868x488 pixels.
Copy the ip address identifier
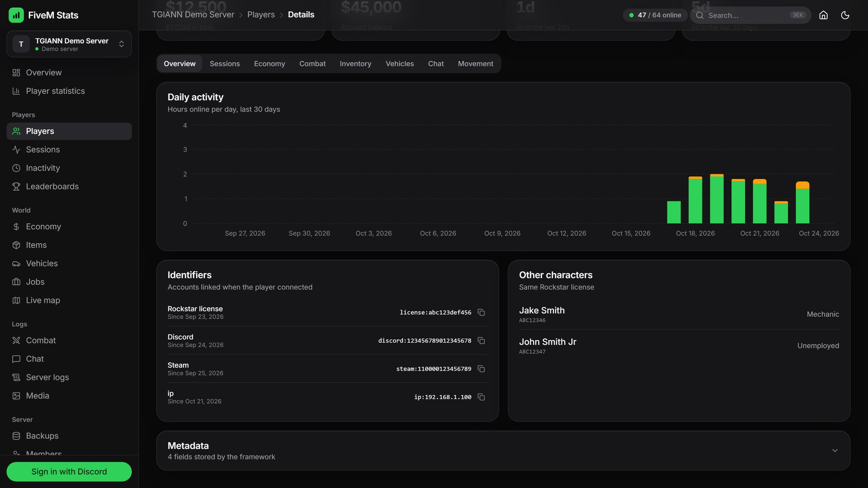click(x=481, y=397)
